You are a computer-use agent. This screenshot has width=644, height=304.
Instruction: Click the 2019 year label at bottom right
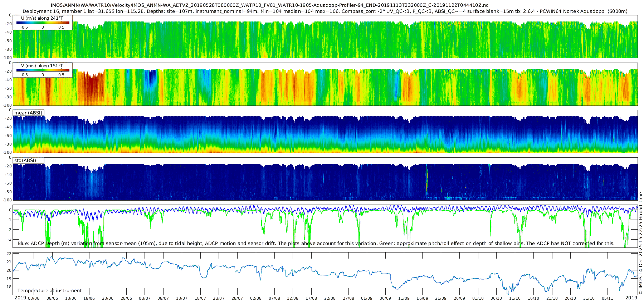pyautogui.click(x=631, y=298)
